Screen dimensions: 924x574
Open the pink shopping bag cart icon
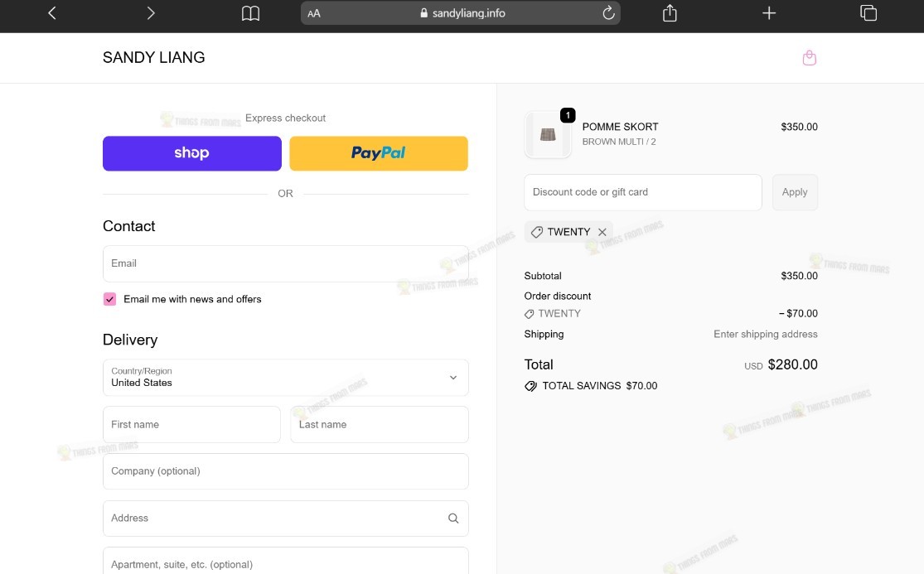click(809, 58)
